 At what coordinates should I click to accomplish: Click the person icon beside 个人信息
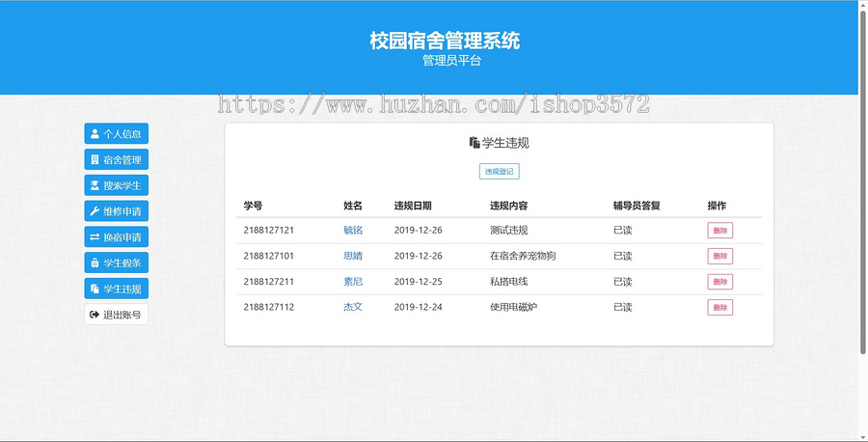95,133
